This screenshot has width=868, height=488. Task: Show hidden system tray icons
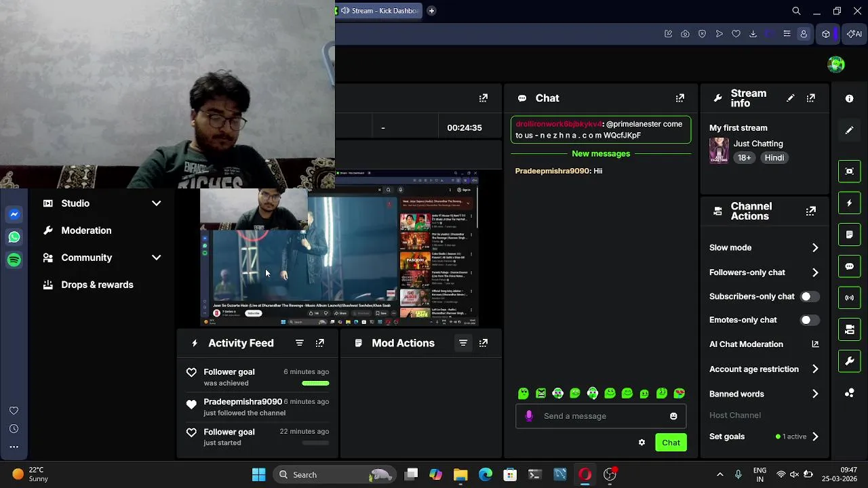[719, 474]
